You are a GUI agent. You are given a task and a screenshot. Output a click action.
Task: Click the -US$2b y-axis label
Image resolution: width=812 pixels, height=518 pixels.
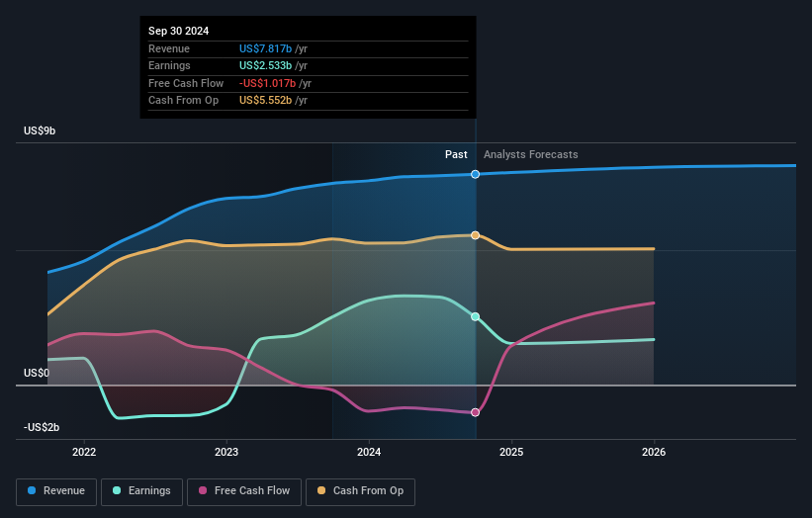(42, 427)
